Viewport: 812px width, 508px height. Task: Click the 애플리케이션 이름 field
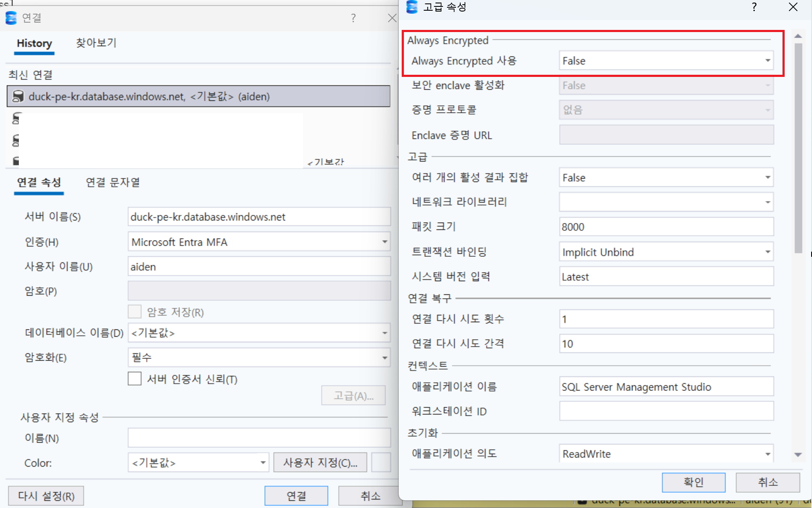tap(666, 387)
